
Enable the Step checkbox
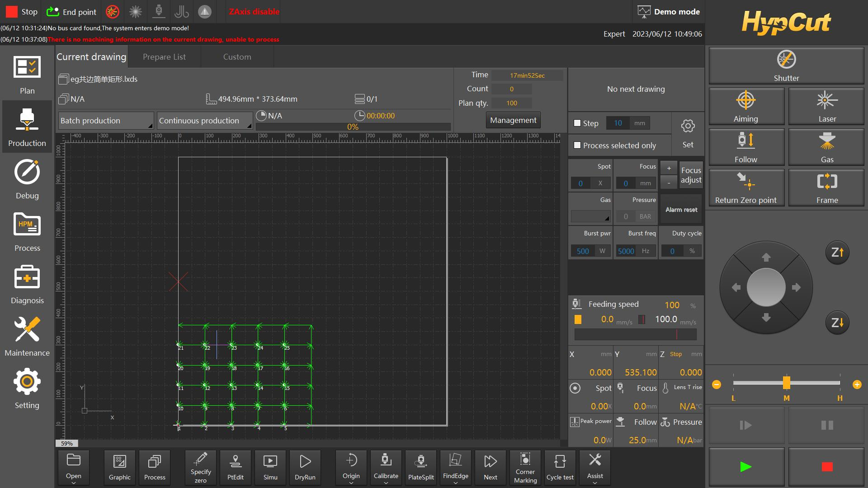[577, 123]
